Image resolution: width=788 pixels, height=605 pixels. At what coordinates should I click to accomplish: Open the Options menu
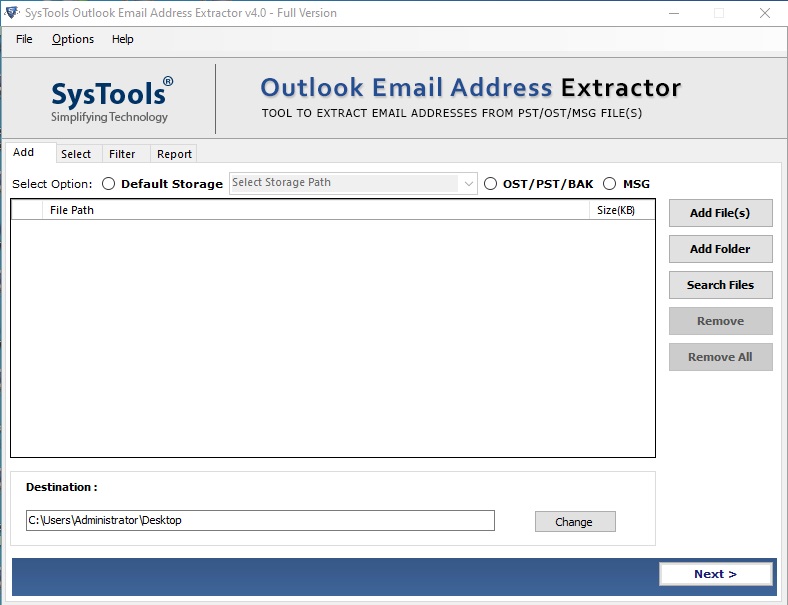[73, 39]
